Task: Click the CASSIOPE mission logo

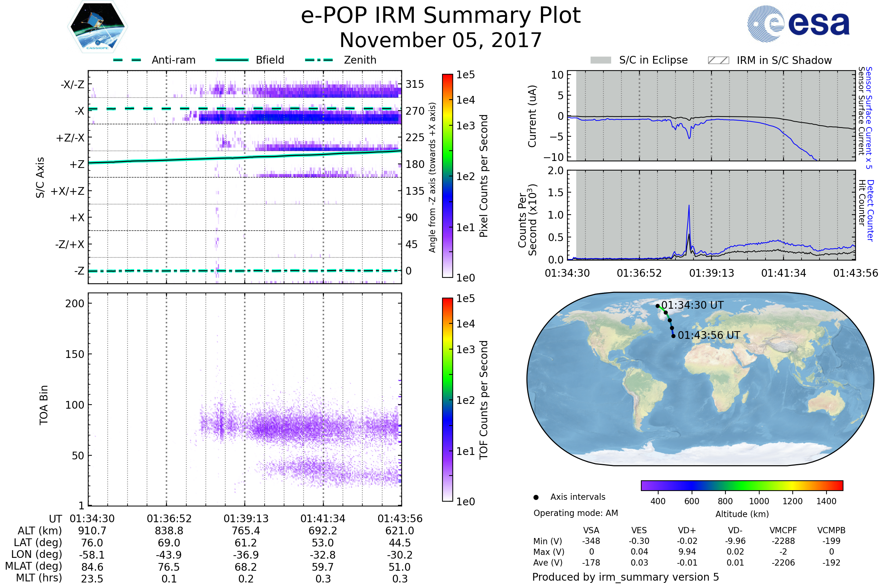Action: click(x=97, y=27)
